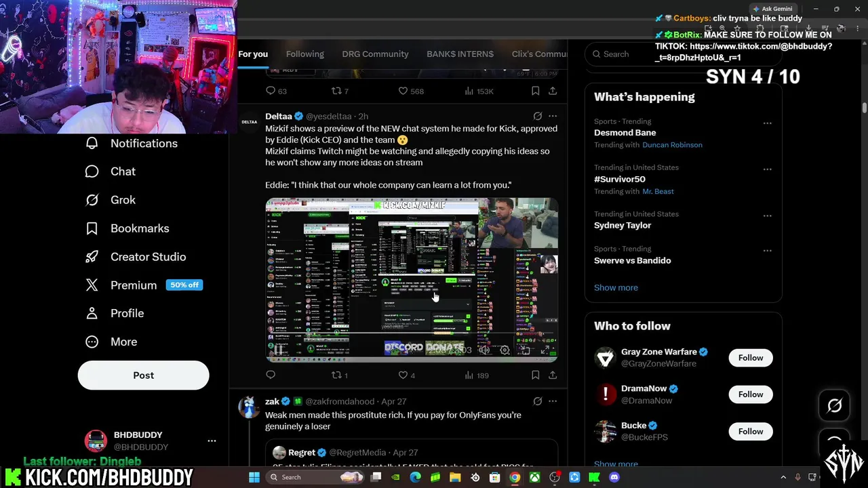This screenshot has width=868, height=488.
Task: Open the Clix's Community tab
Action: 539,54
